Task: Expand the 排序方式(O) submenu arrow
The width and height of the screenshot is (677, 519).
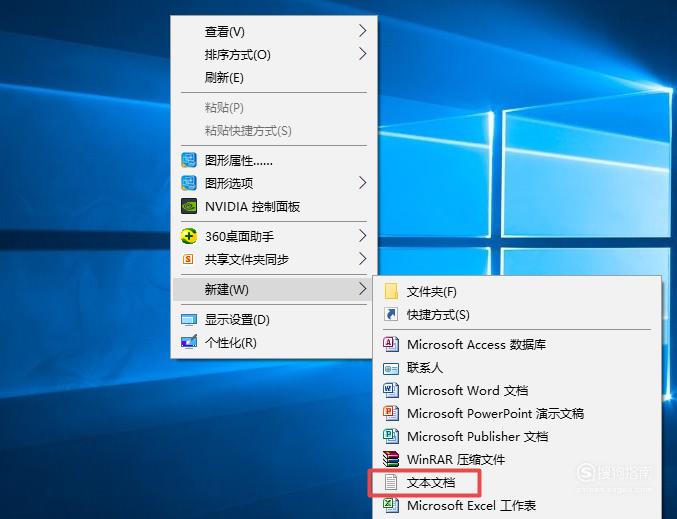Action: point(363,54)
